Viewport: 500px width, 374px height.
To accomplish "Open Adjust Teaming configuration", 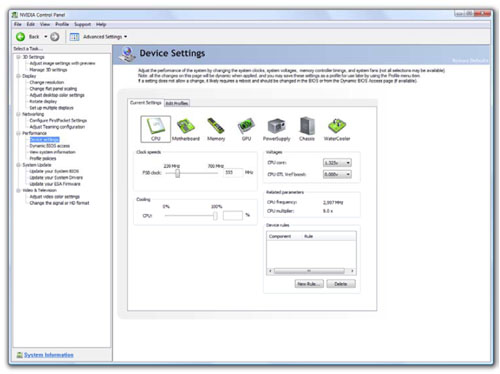I will (x=57, y=127).
